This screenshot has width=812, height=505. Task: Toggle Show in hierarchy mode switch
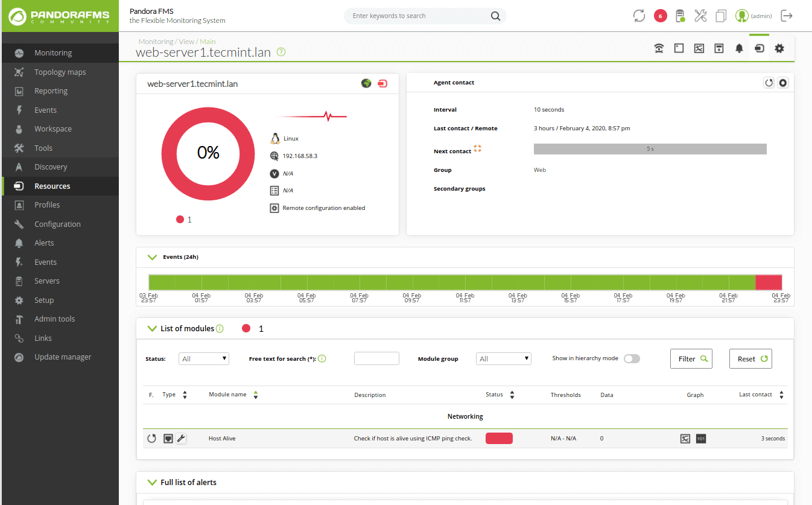632,358
